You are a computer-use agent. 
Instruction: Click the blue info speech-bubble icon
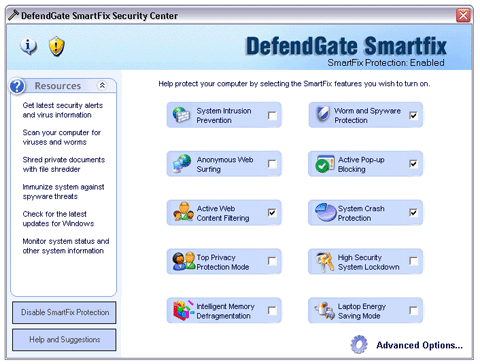pyautogui.click(x=29, y=46)
